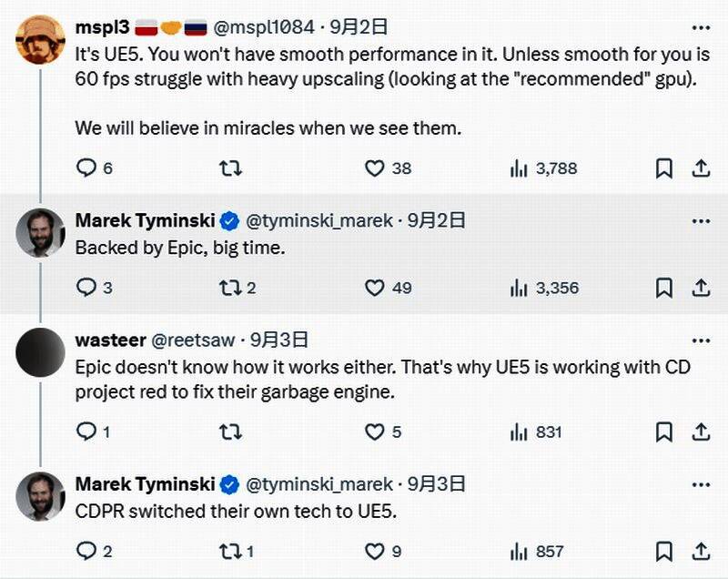Open more options on "Backed by Epic" tweet

701,220
